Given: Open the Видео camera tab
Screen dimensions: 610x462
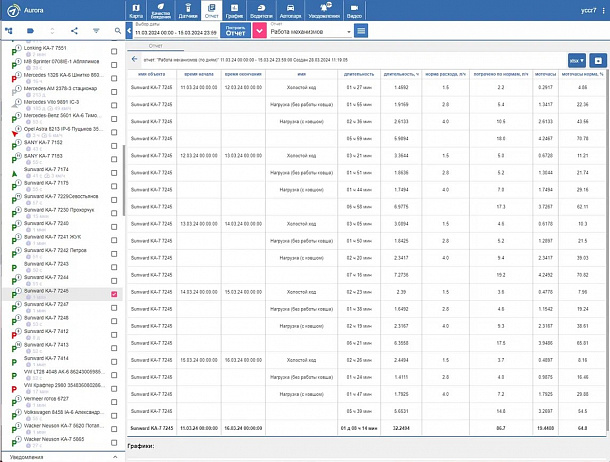Looking at the screenshot, I should tap(354, 10).
